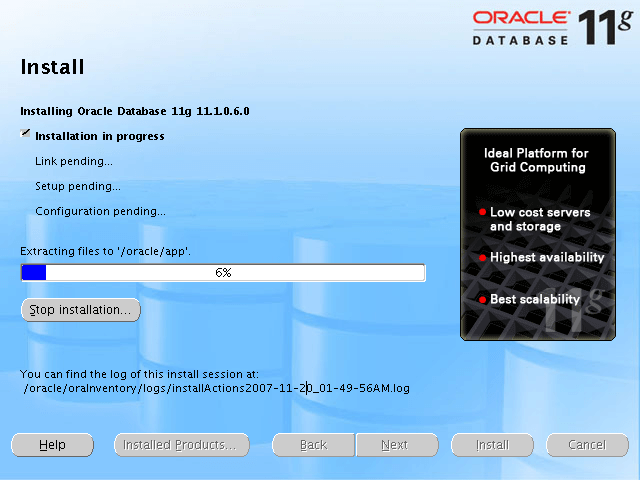
Task: Click the Stop installation button
Action: pos(80,310)
